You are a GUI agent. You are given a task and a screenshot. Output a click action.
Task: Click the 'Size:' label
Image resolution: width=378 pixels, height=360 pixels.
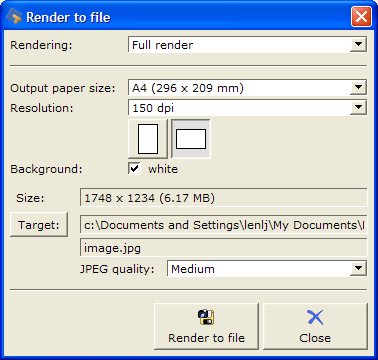pos(30,198)
